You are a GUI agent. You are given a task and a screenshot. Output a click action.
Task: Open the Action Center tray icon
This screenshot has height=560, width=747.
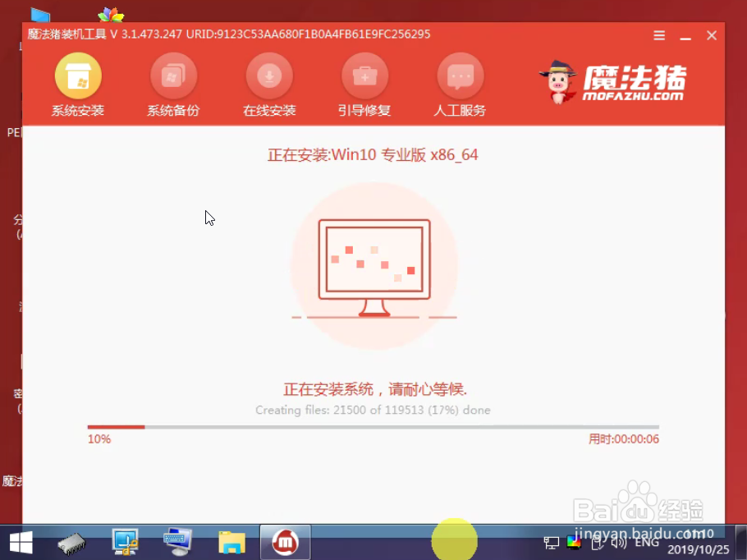[597, 544]
